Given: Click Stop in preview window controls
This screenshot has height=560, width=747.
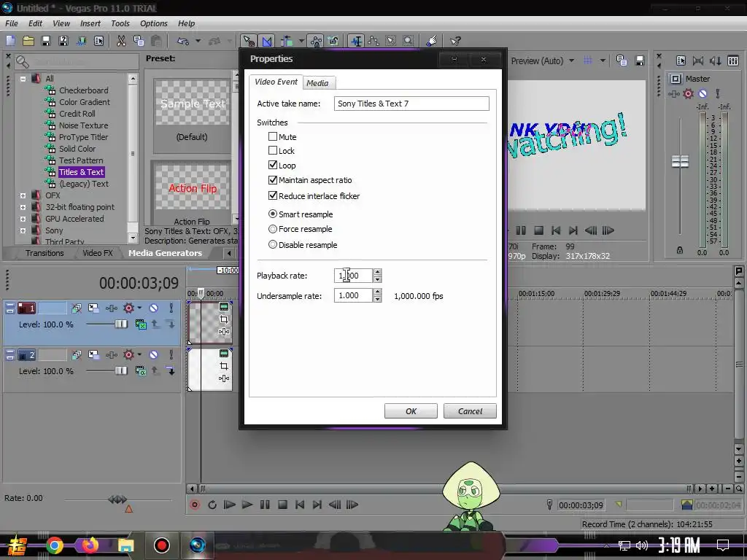Looking at the screenshot, I should 539,230.
